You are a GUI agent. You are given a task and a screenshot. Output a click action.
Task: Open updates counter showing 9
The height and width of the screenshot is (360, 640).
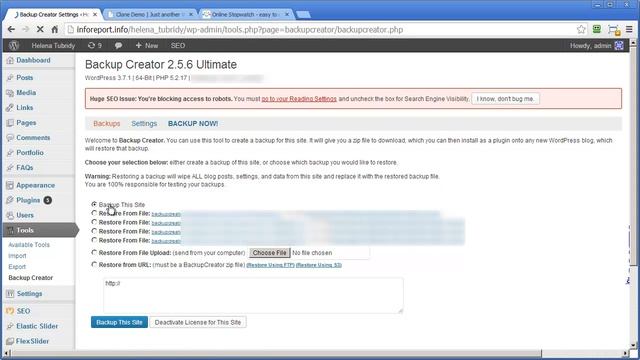95,46
